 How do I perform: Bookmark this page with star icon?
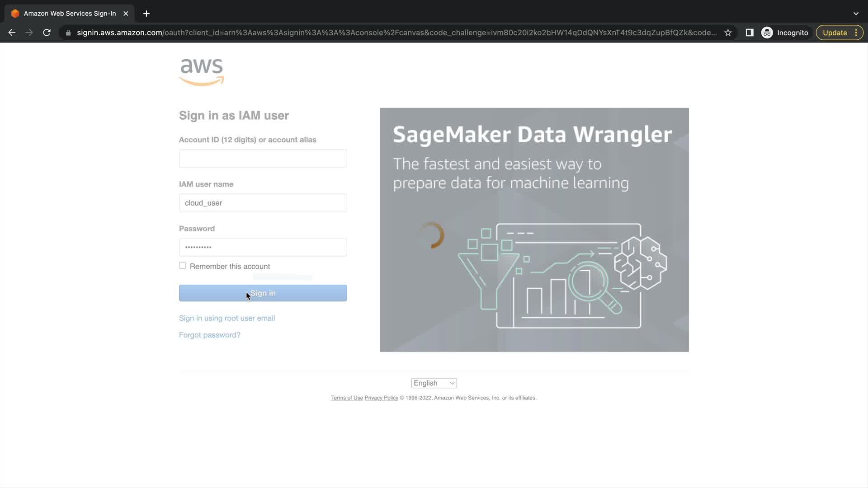[728, 33]
